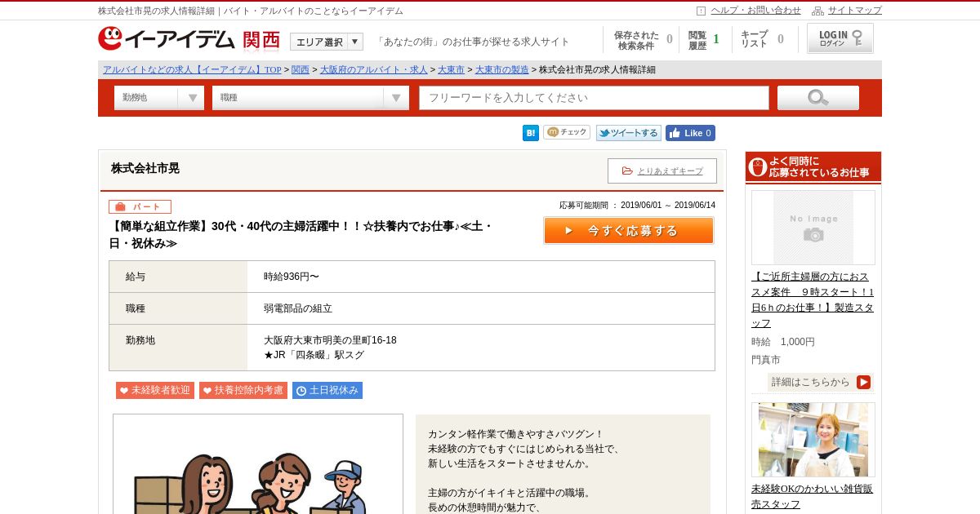Click the No Image thumbnail in sidebar
The width and height of the screenshot is (980, 514).
[813, 228]
